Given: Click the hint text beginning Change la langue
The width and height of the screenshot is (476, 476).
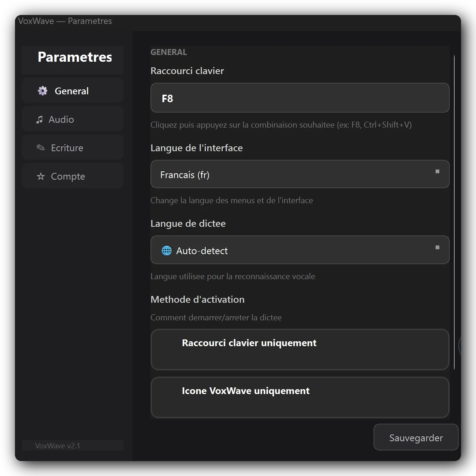Looking at the screenshot, I should point(232,200).
